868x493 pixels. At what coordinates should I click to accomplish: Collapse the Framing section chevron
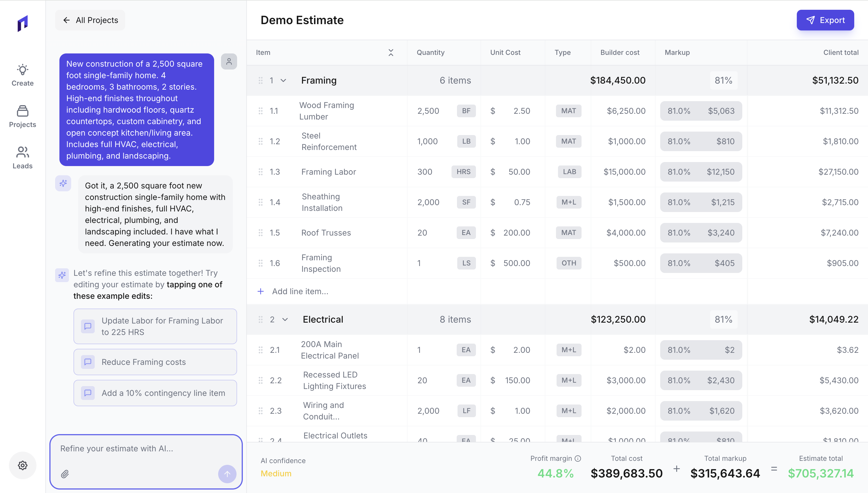click(284, 80)
